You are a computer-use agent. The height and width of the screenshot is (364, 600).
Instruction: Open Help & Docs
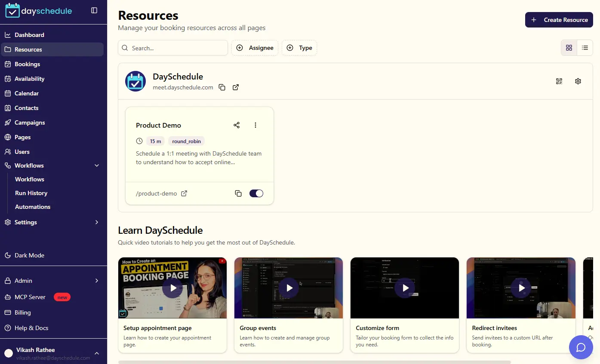tap(52, 328)
